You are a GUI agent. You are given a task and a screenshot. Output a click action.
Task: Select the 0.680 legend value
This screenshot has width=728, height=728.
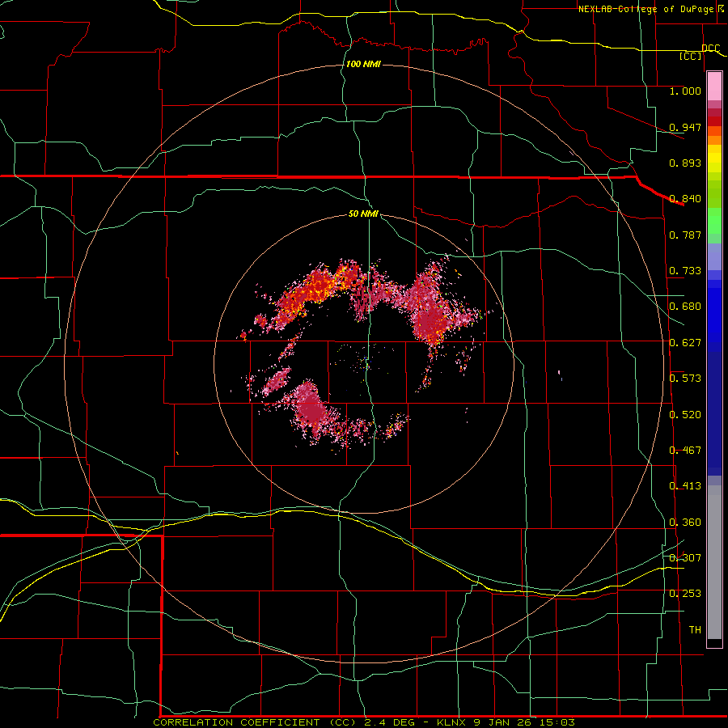point(685,307)
